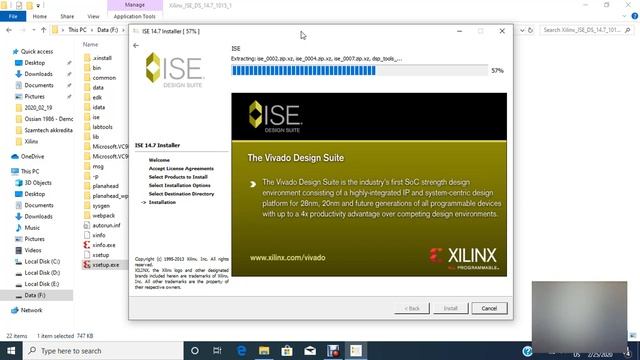The height and width of the screenshot is (360, 640).
Task: Expand address bar history dropdown
Action: point(522,30)
